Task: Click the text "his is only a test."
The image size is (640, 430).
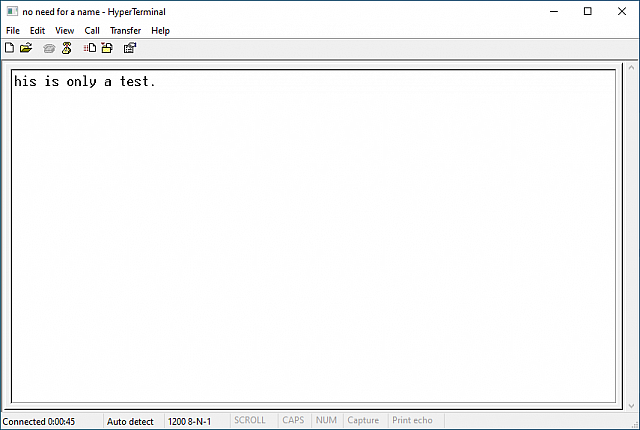Action: click(85, 82)
